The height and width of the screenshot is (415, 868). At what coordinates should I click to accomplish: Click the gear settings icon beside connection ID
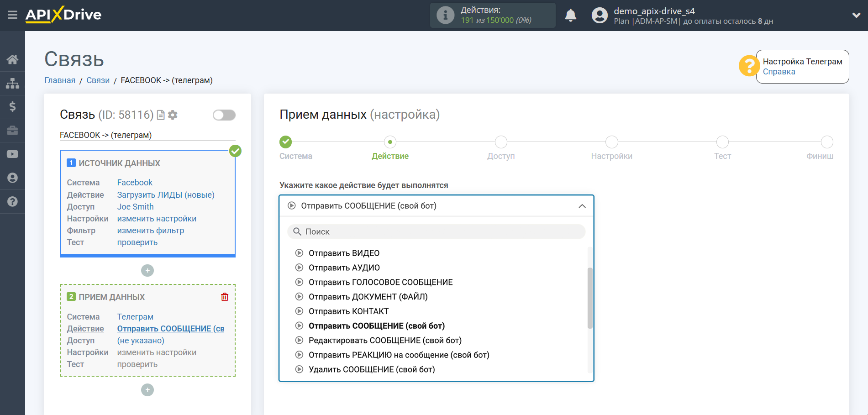coord(173,115)
